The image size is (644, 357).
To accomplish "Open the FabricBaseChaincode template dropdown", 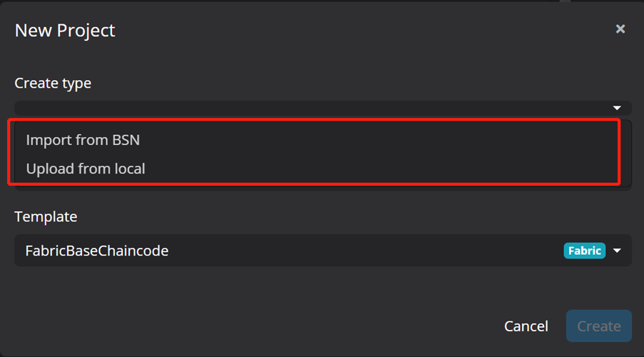I will pos(323,251).
